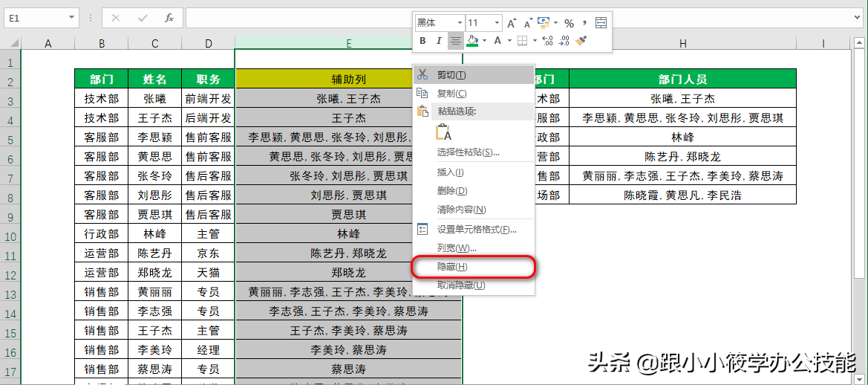Click the format cells icon in menu
868x385 pixels.
[x=422, y=229]
